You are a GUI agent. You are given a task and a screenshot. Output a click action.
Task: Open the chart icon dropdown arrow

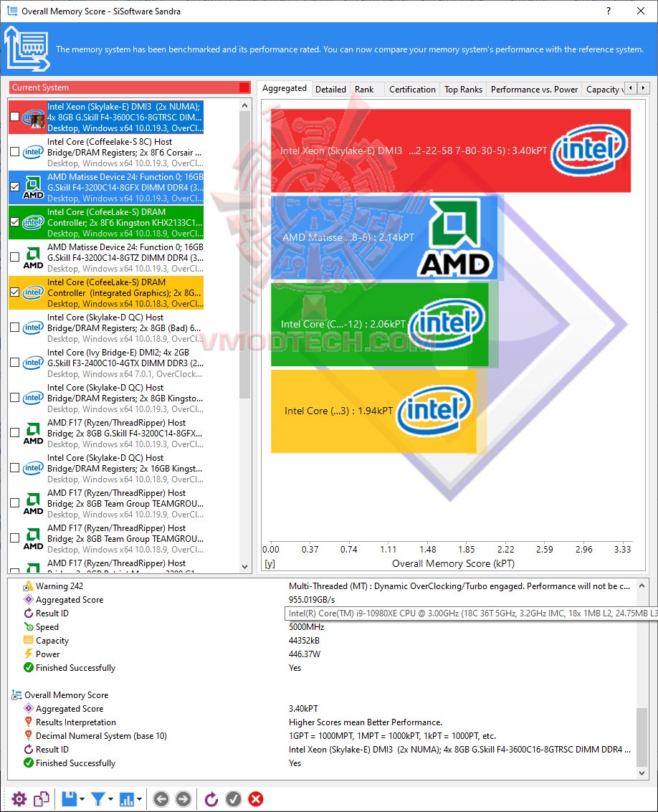[x=139, y=800]
